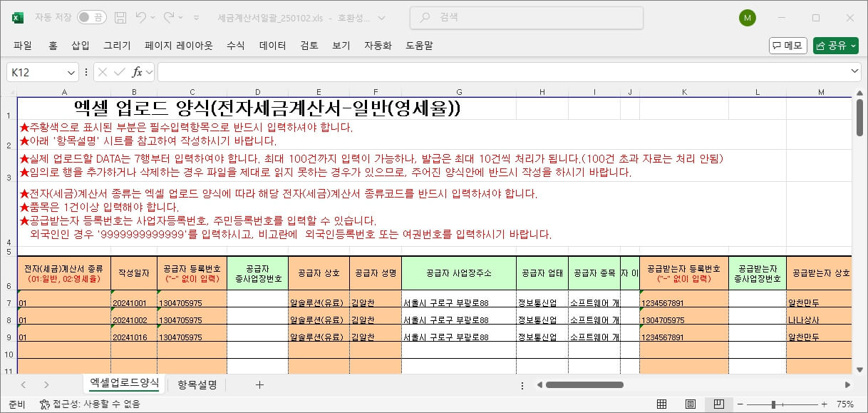Click cell with 작성일자 header
Screen dimensions: 868x413
(134, 273)
